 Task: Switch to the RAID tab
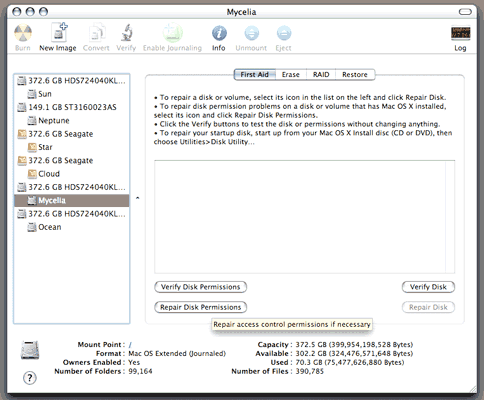(x=321, y=75)
